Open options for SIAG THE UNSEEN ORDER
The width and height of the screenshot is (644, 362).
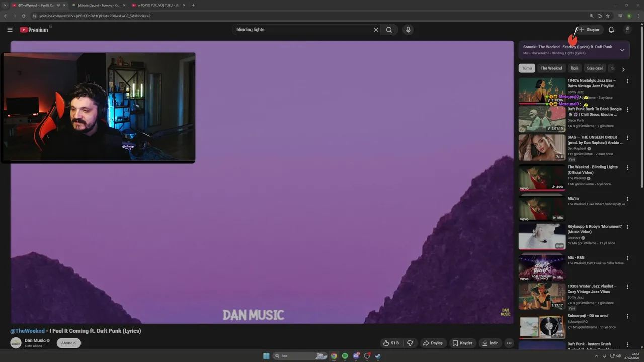click(x=627, y=138)
